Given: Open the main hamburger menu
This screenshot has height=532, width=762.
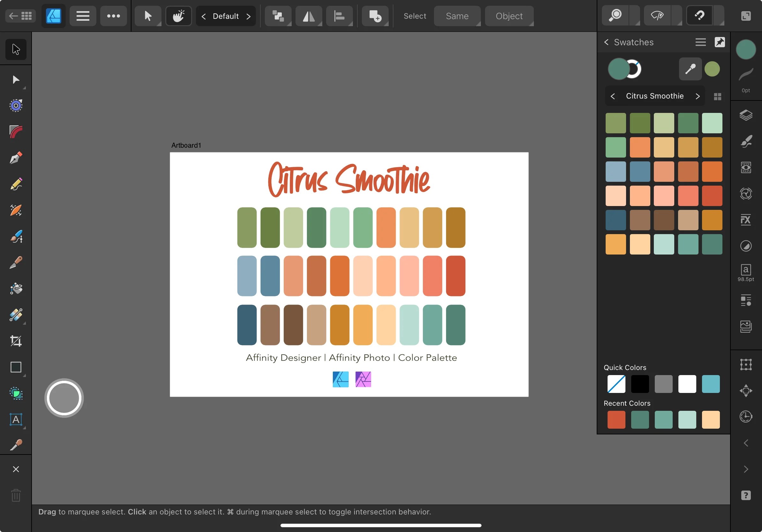Looking at the screenshot, I should point(83,16).
